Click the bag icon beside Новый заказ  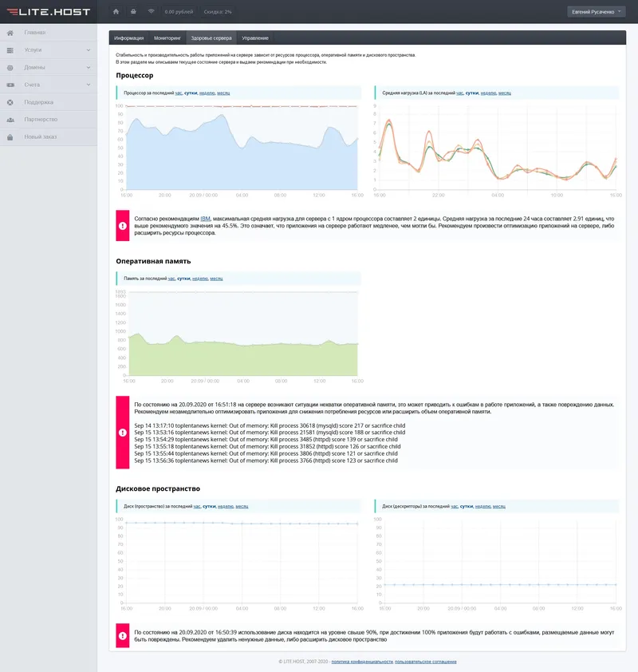coord(10,137)
